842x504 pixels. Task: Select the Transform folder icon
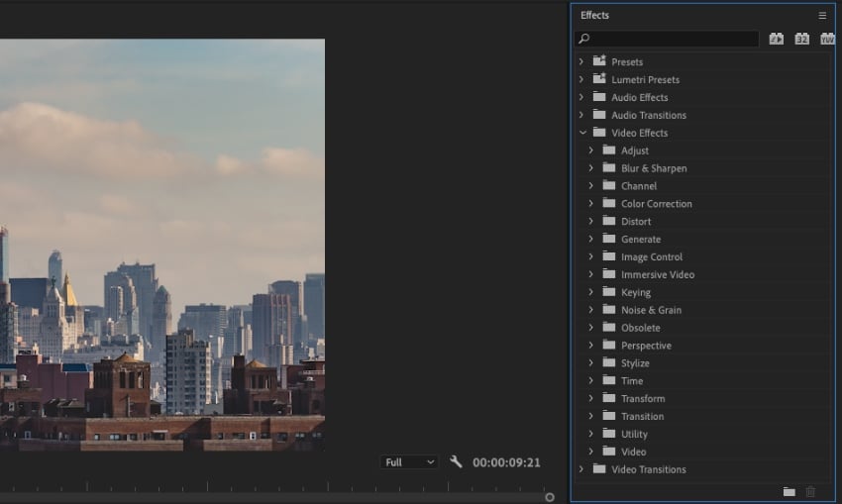[609, 398]
